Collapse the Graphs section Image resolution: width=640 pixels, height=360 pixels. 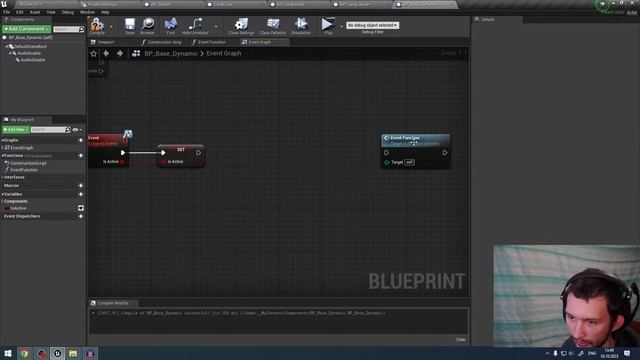2,140
